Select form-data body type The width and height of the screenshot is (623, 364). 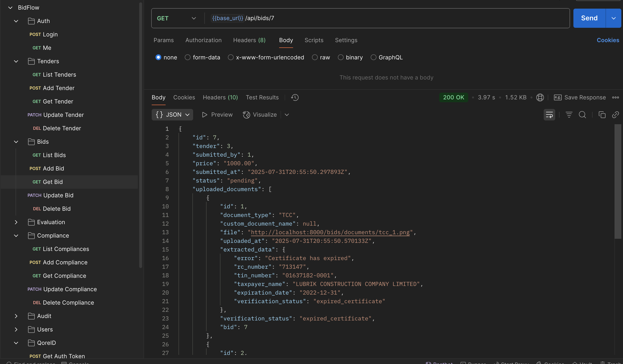187,57
